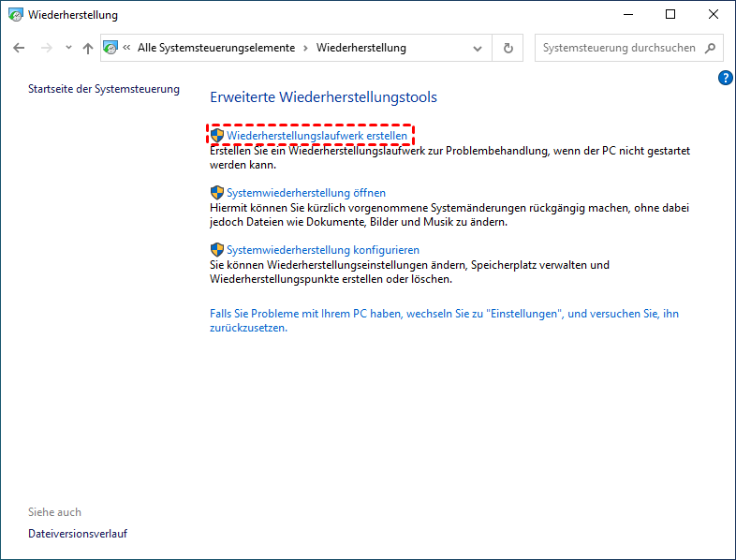Go to Startseite der Systemsteuerung
Viewport: 736px width, 560px height.
click(103, 89)
